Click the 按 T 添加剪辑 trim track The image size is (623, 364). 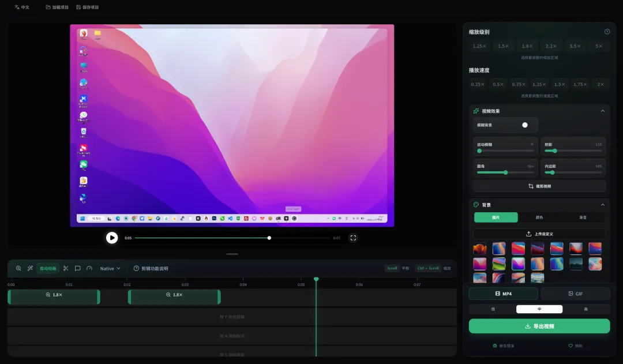pos(232,317)
